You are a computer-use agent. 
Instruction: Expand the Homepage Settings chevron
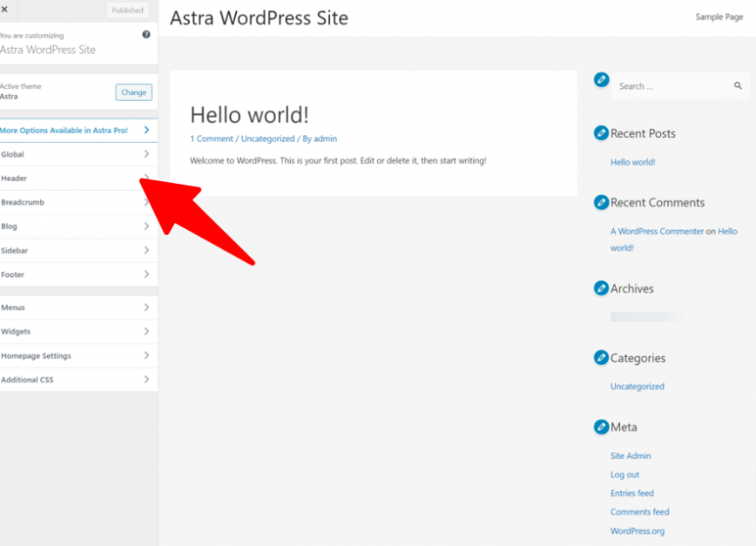point(146,355)
